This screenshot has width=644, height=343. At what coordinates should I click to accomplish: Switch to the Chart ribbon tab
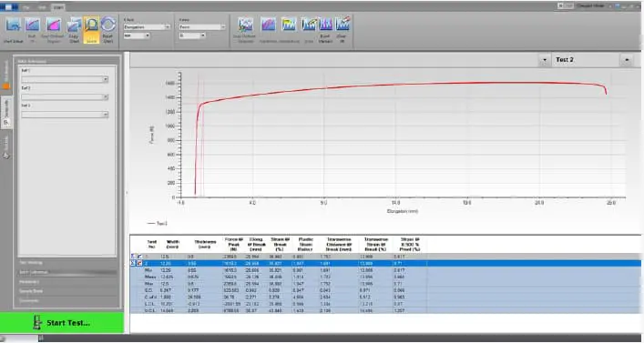(x=57, y=7)
